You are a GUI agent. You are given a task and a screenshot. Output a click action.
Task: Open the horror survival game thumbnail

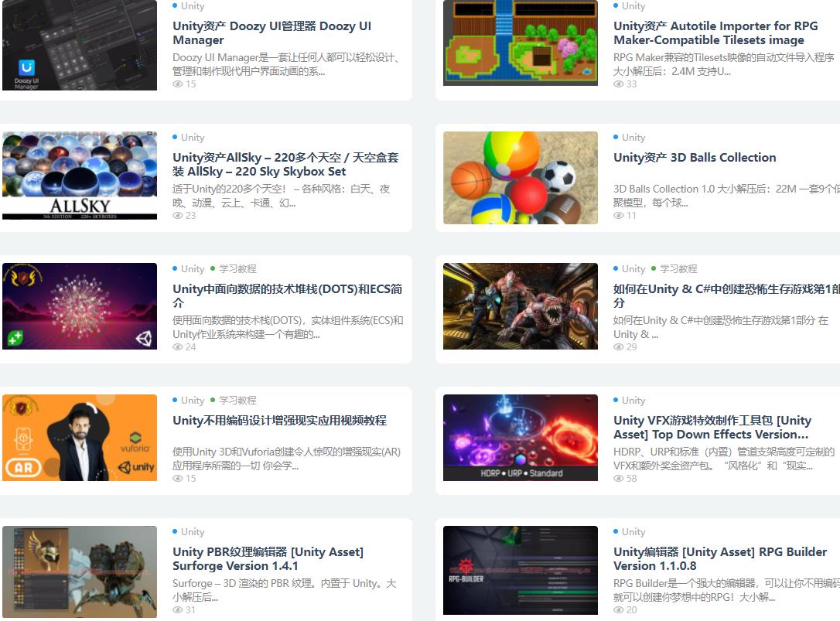pos(521,306)
